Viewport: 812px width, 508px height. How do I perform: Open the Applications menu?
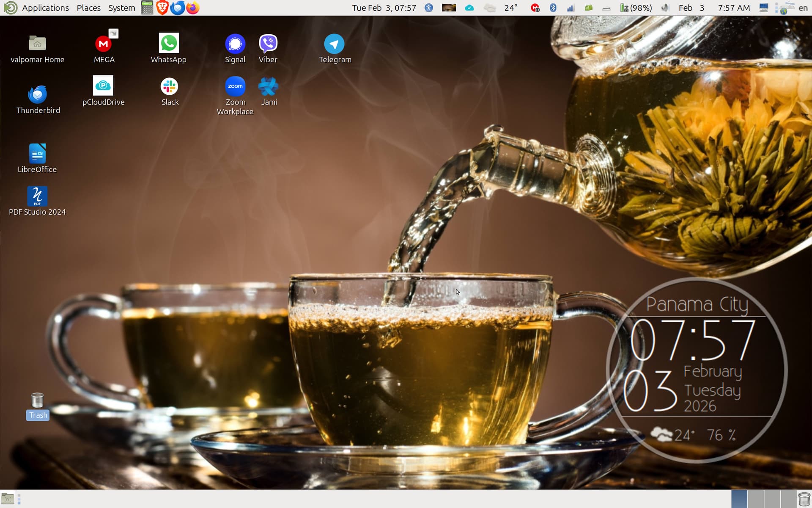(45, 8)
